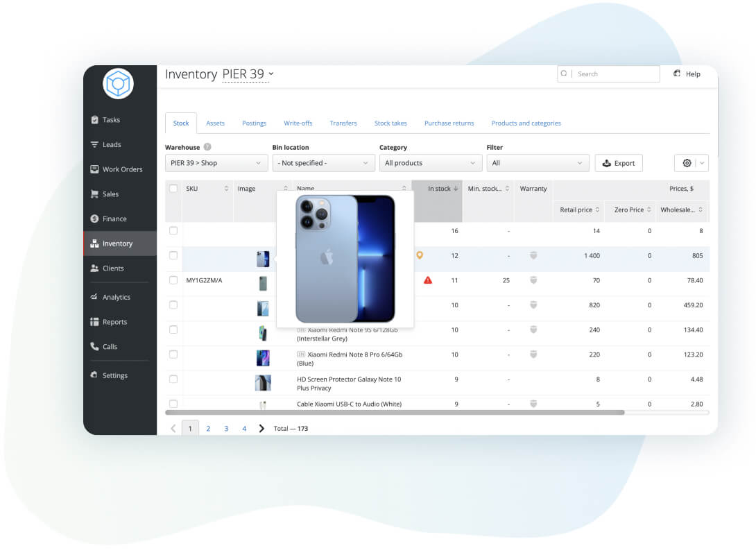The height and width of the screenshot is (555, 756).
Task: Open the Warehouse dropdown showing PIER 39 > Shop
Action: (216, 162)
